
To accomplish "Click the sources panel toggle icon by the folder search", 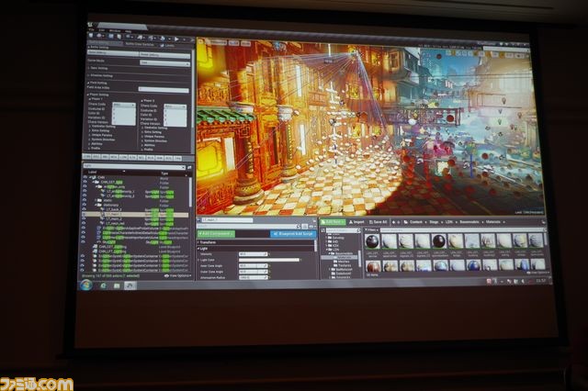I will coord(322,230).
